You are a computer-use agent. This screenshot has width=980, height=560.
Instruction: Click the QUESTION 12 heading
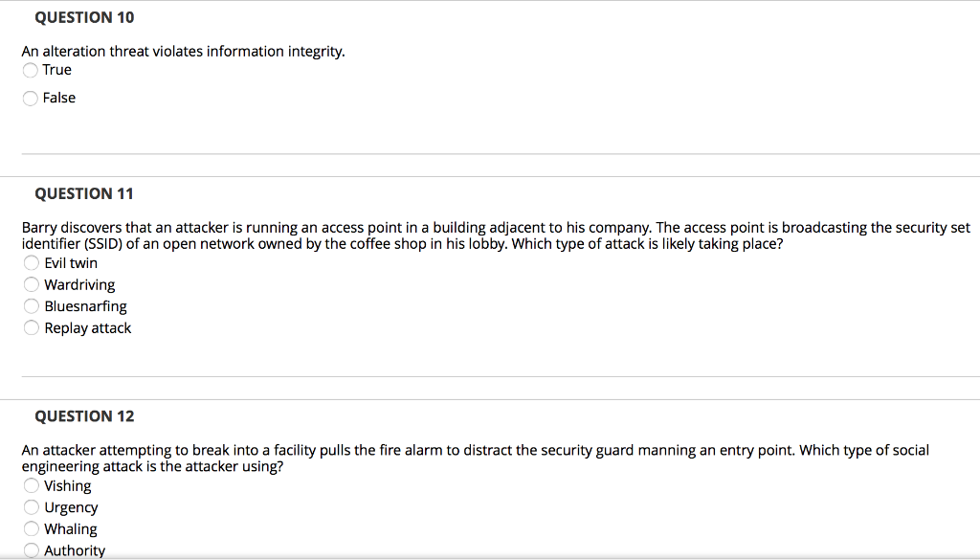click(84, 415)
